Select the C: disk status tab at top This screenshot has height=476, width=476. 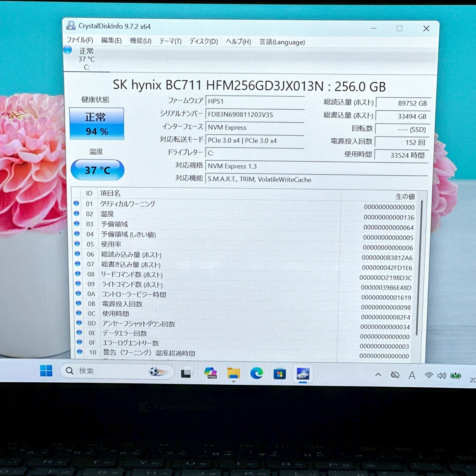coord(86,59)
